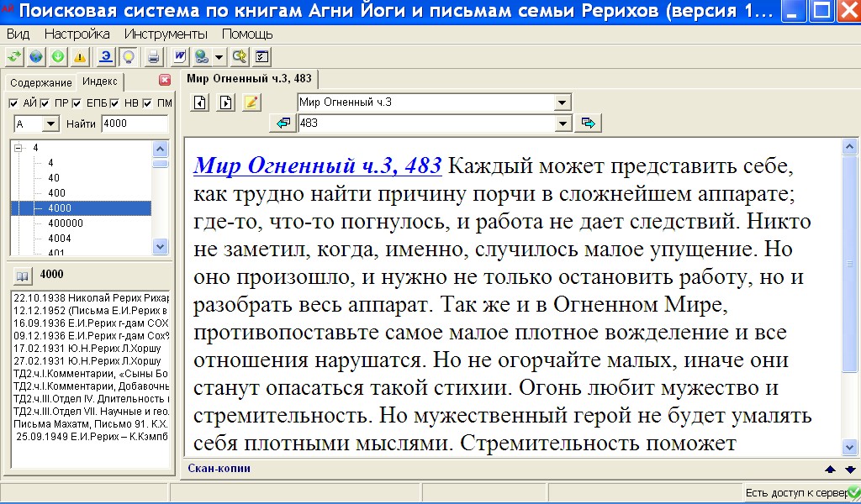This screenshot has height=504, width=861.
Task: Open the Инструменты menu
Action: tap(166, 34)
